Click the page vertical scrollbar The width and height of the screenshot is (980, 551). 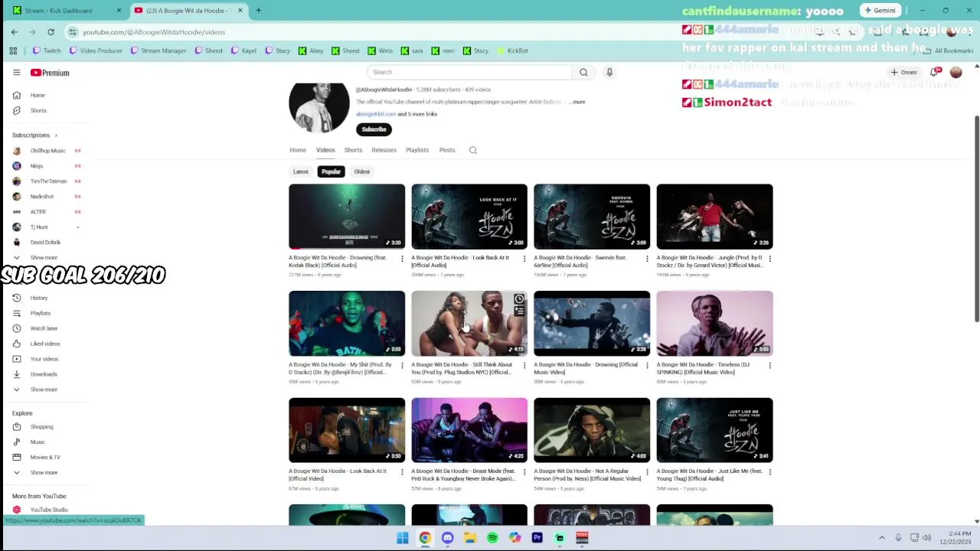pos(976,218)
